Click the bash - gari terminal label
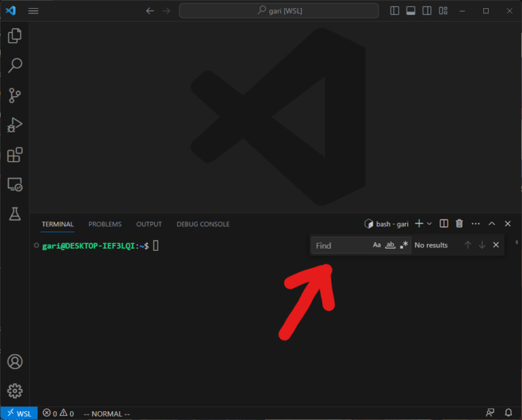Image resolution: width=522 pixels, height=420 pixels. point(386,224)
